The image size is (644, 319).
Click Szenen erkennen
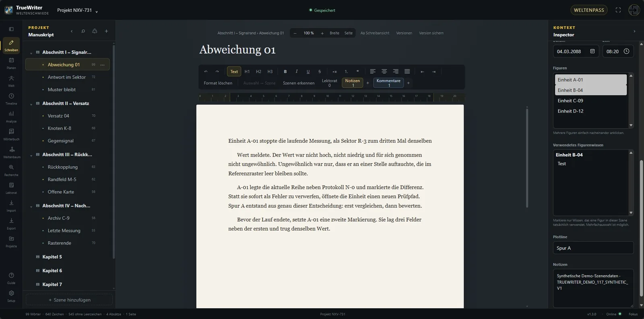pyautogui.click(x=299, y=83)
